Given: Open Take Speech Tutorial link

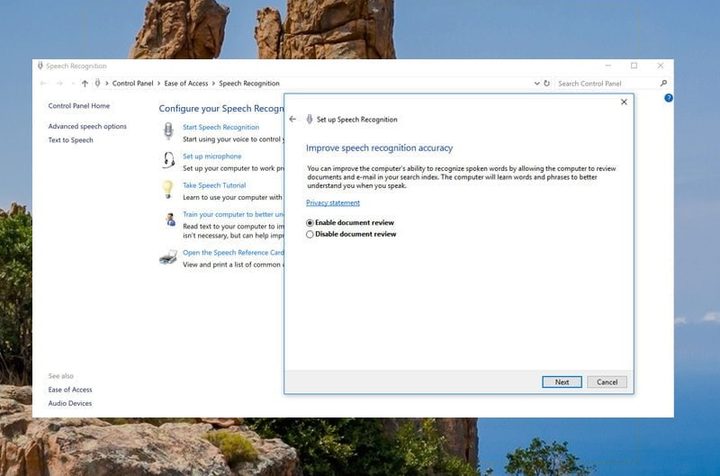Looking at the screenshot, I should (x=214, y=185).
